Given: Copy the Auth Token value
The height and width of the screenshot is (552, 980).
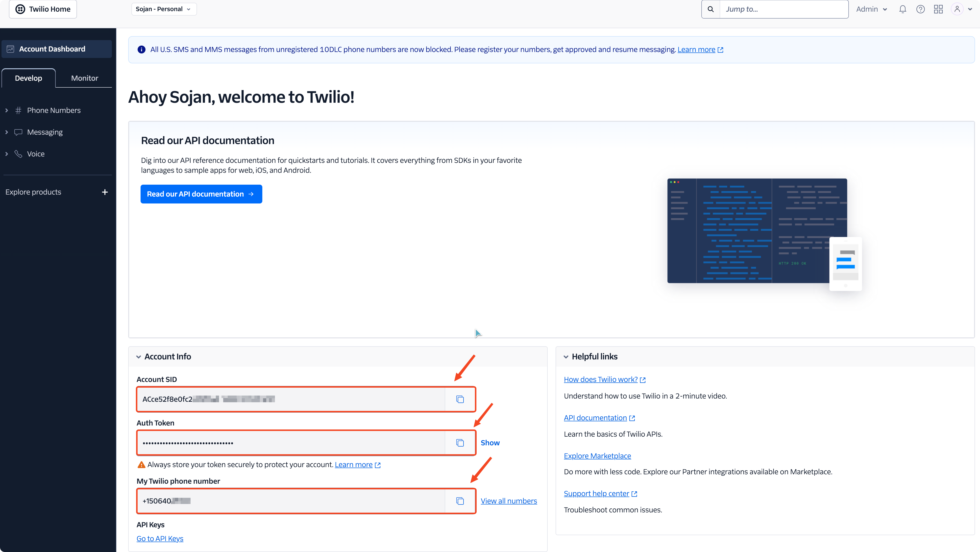Looking at the screenshot, I should tap(460, 443).
